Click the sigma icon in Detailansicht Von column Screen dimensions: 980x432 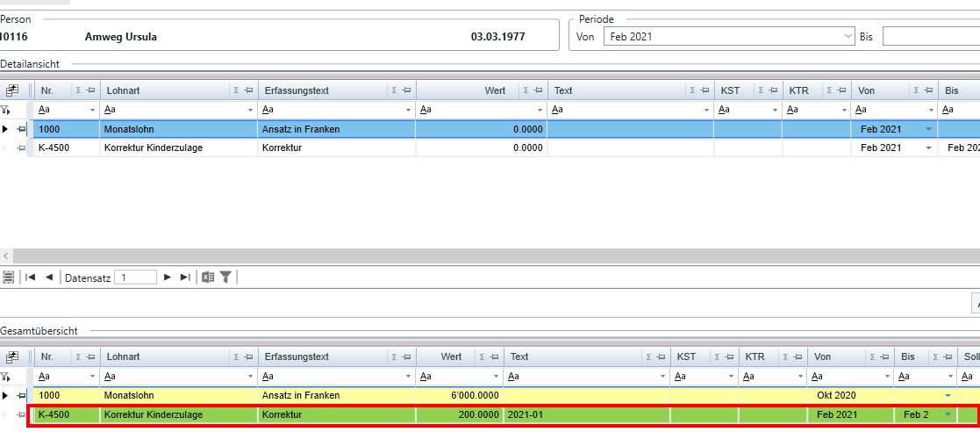click(916, 90)
